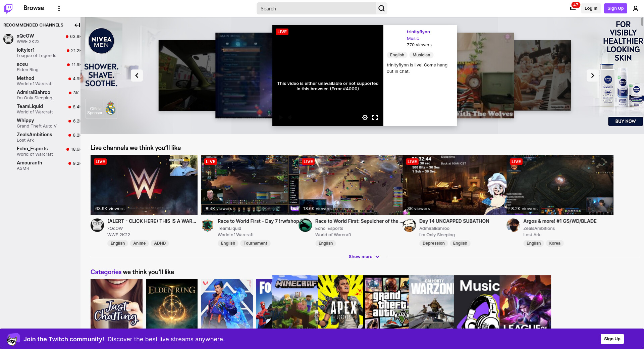Open the video player settings gear

tap(365, 117)
